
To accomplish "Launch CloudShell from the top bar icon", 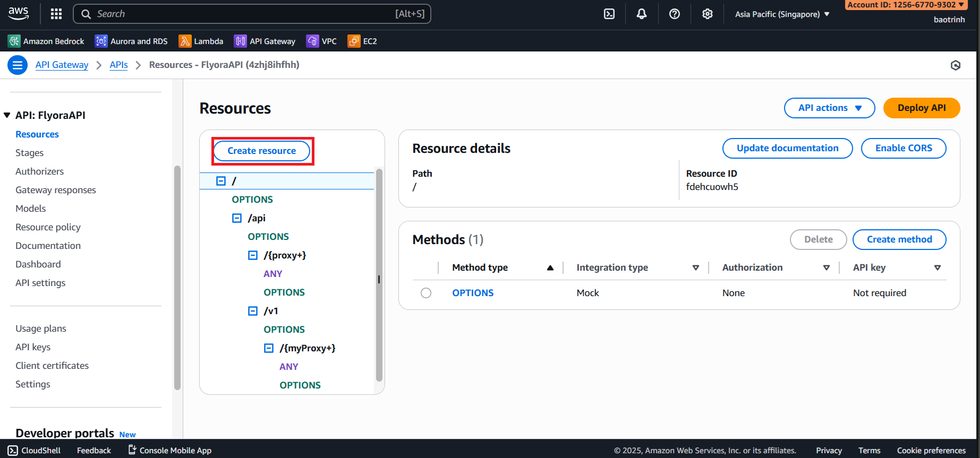I will (609, 14).
